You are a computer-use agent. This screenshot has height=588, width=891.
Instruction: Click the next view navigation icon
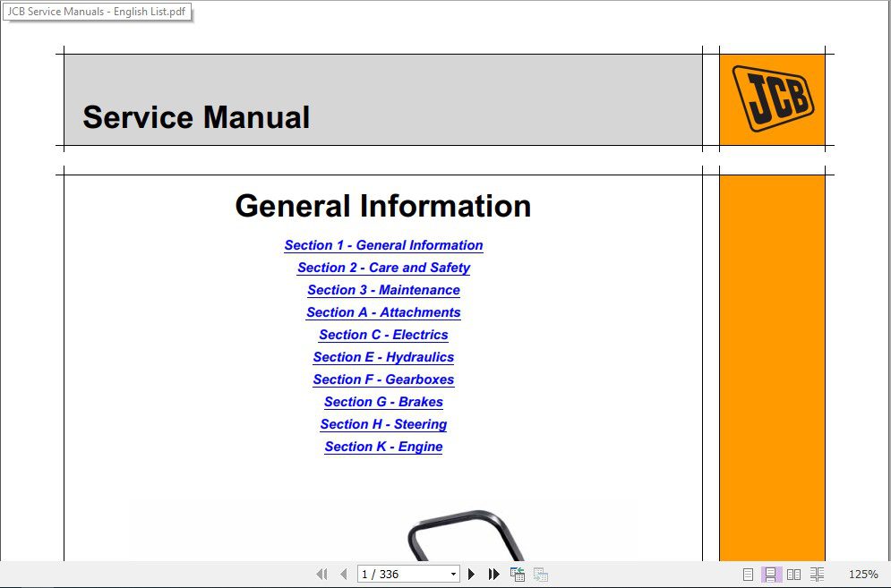click(x=540, y=575)
